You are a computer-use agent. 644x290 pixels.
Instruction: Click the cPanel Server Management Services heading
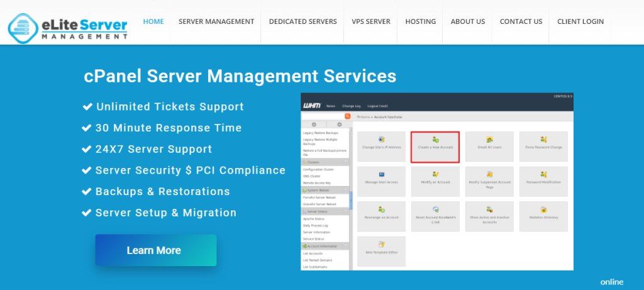(240, 76)
